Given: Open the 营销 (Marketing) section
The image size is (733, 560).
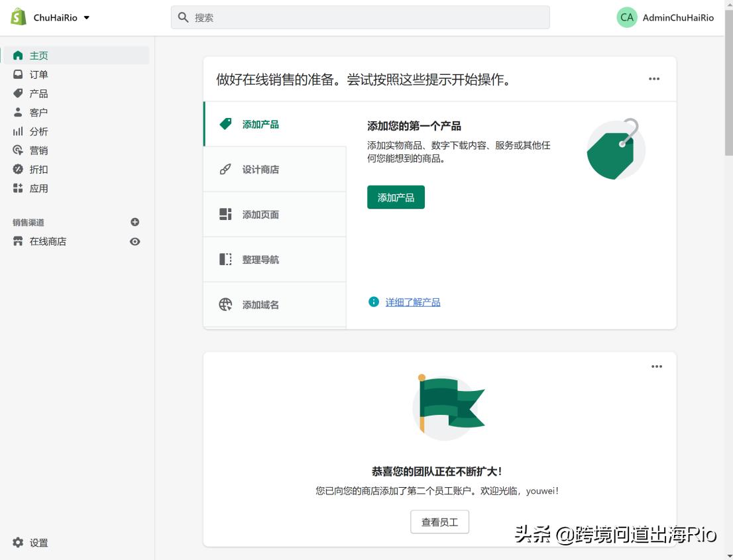Looking at the screenshot, I should (x=38, y=150).
